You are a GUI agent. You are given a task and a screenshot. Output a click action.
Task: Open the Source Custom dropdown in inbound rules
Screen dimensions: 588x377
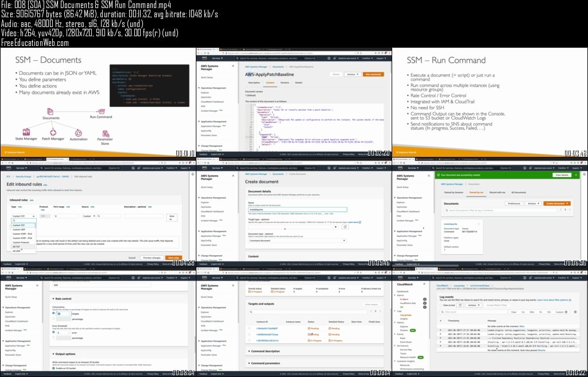(89, 216)
